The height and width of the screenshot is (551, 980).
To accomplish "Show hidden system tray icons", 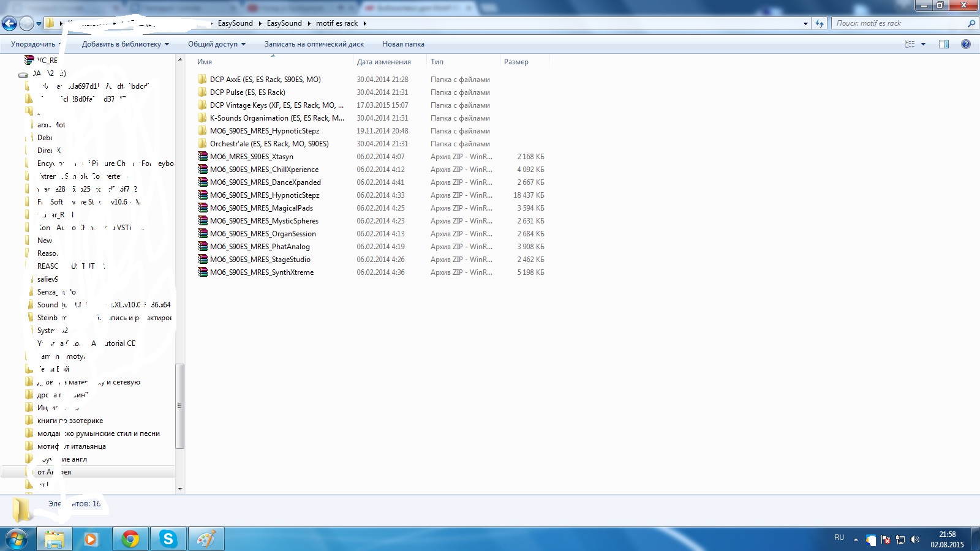I will pos(856,539).
